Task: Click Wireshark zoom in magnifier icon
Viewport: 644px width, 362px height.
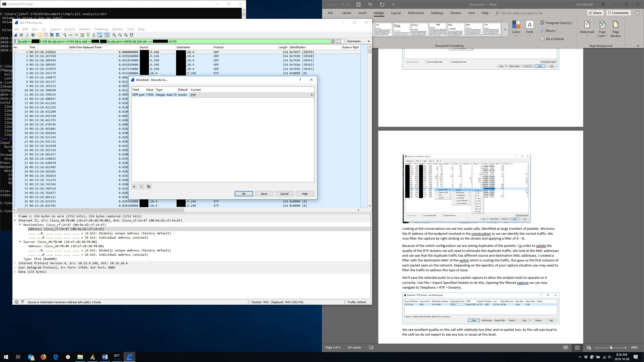Action: pos(114,35)
